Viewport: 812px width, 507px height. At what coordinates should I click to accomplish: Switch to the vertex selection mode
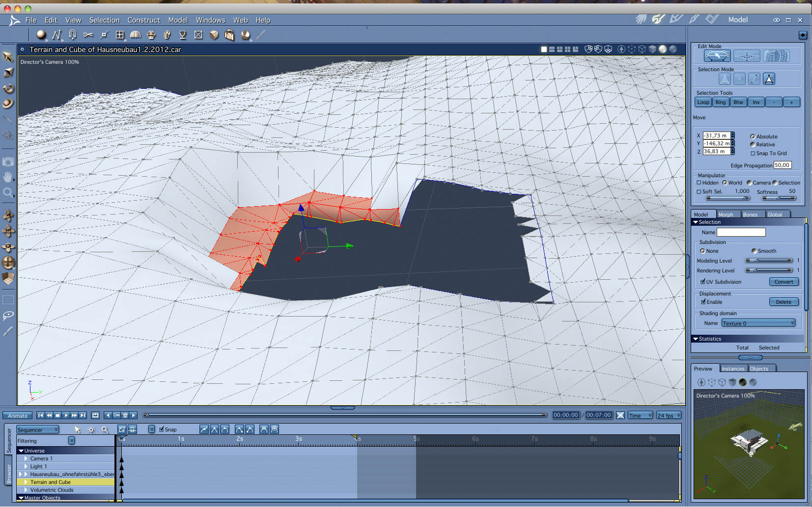pos(739,79)
